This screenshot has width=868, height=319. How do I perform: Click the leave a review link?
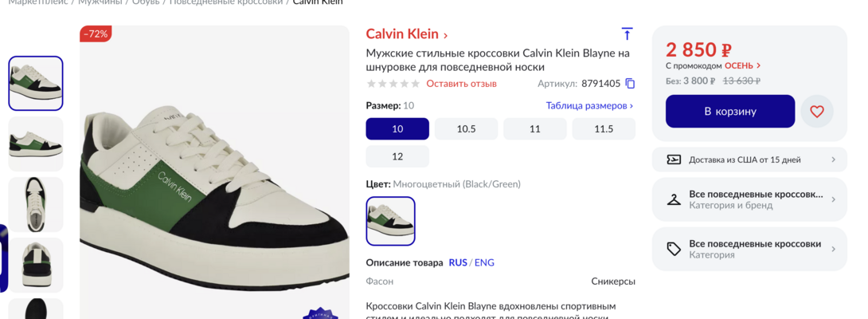coord(461,84)
